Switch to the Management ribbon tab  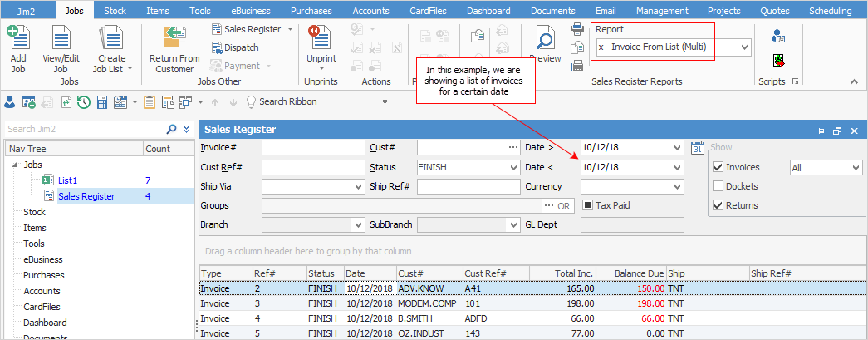pyautogui.click(x=662, y=11)
